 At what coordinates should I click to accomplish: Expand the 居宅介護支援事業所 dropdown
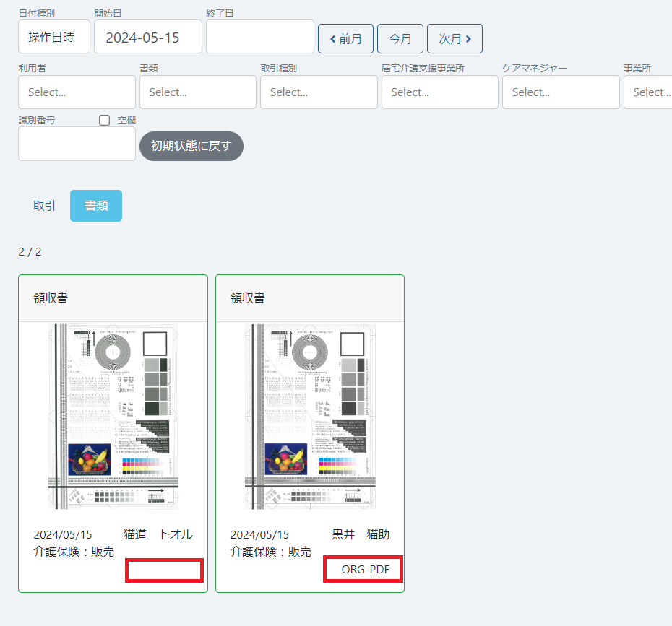click(439, 92)
